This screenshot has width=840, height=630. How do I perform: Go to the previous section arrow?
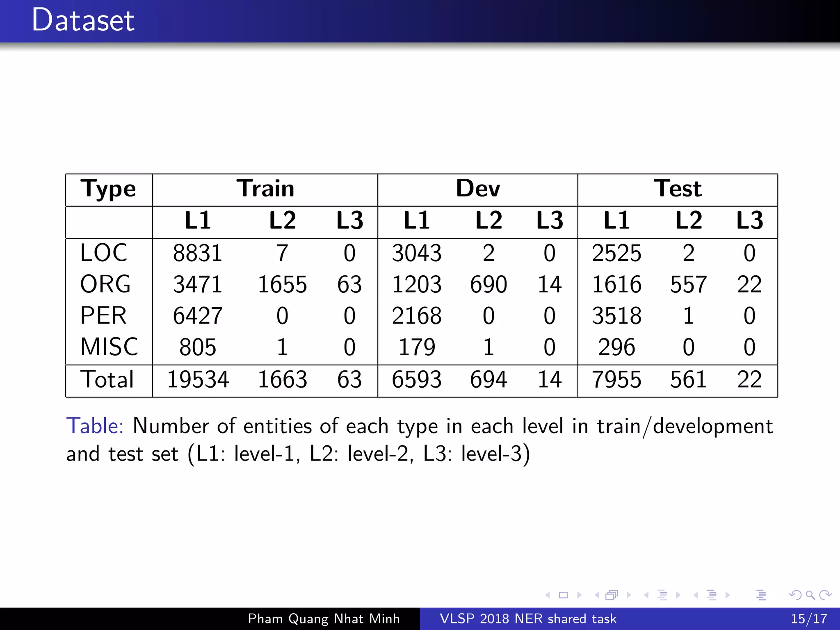coord(696,595)
